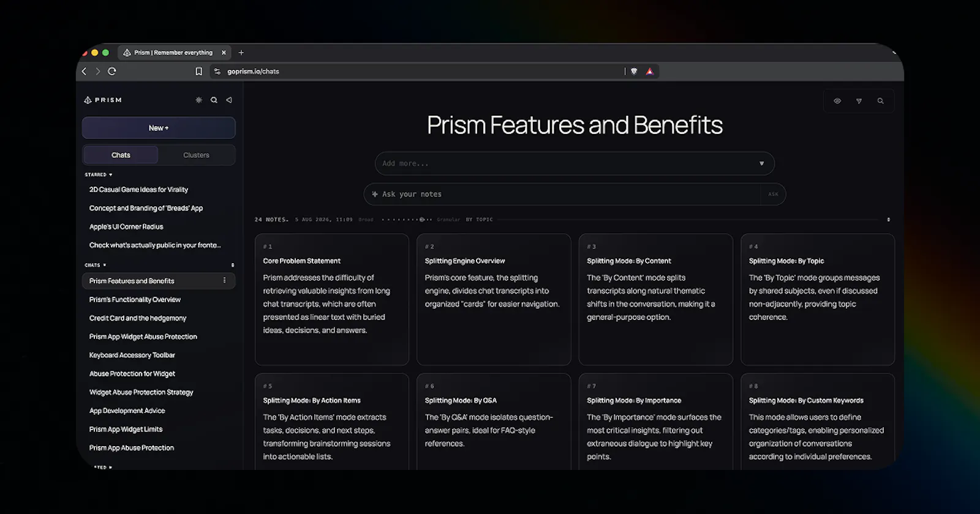Open Widget Abuse Protection Strategy chat
This screenshot has width=980, height=514.
coord(141,392)
